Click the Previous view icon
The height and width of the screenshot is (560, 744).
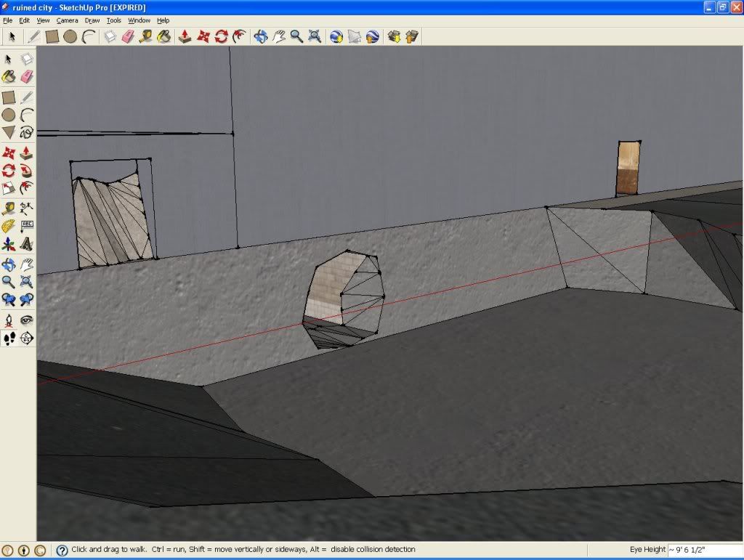[9, 300]
